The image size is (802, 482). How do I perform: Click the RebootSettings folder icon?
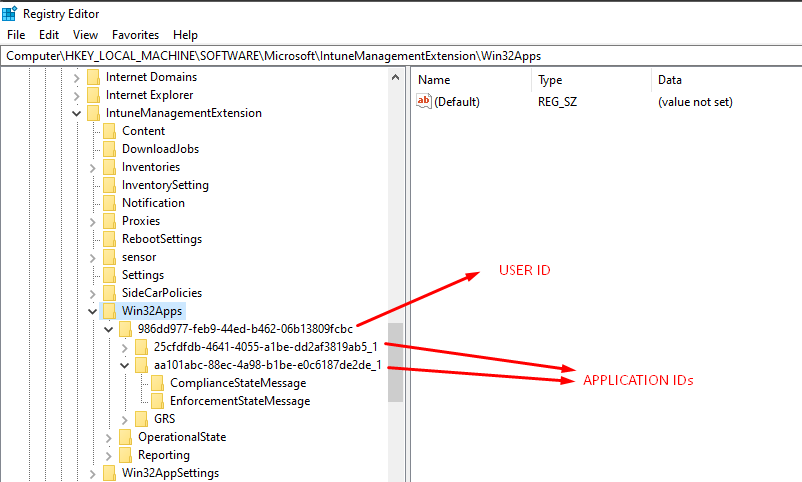pyautogui.click(x=109, y=239)
